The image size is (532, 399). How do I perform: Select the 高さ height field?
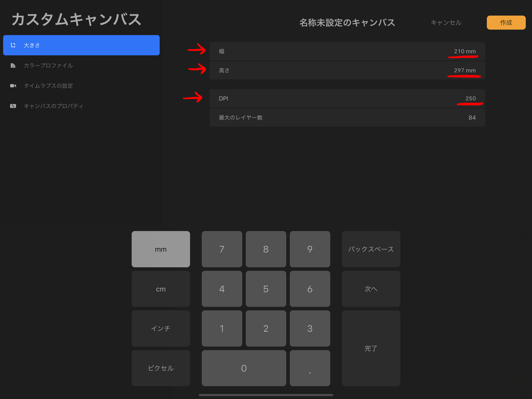tap(347, 70)
